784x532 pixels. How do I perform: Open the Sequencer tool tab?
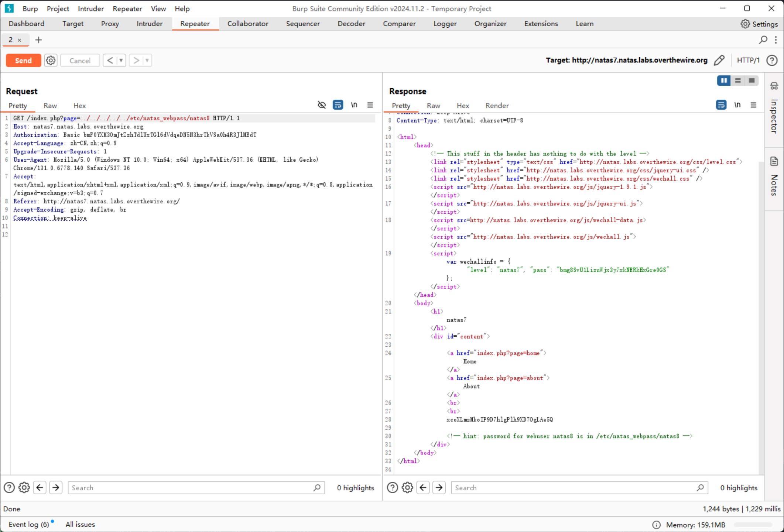tap(303, 24)
